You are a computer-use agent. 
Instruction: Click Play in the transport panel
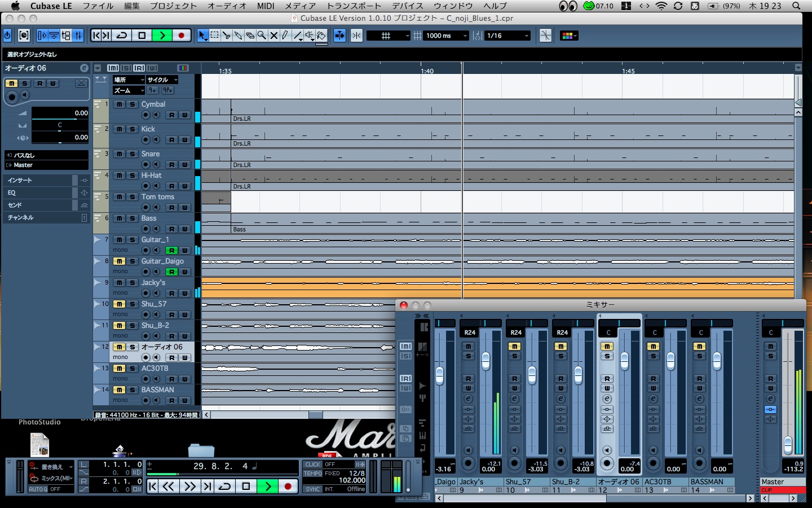click(268, 486)
